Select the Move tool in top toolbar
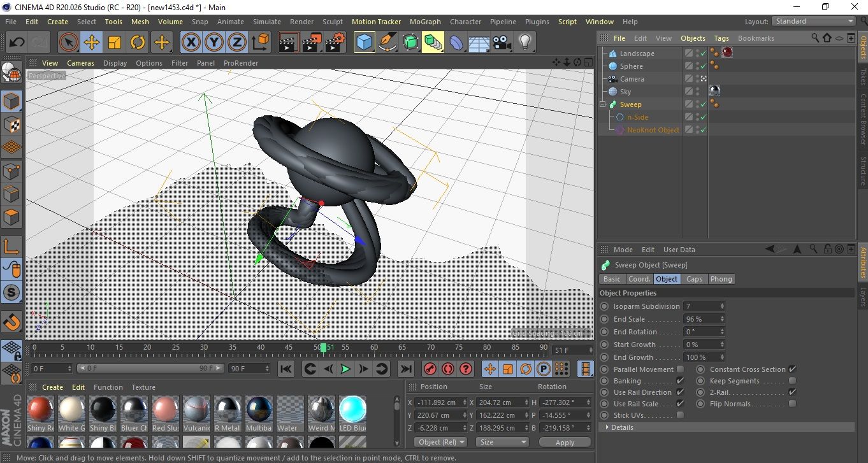868x463 pixels. point(92,43)
